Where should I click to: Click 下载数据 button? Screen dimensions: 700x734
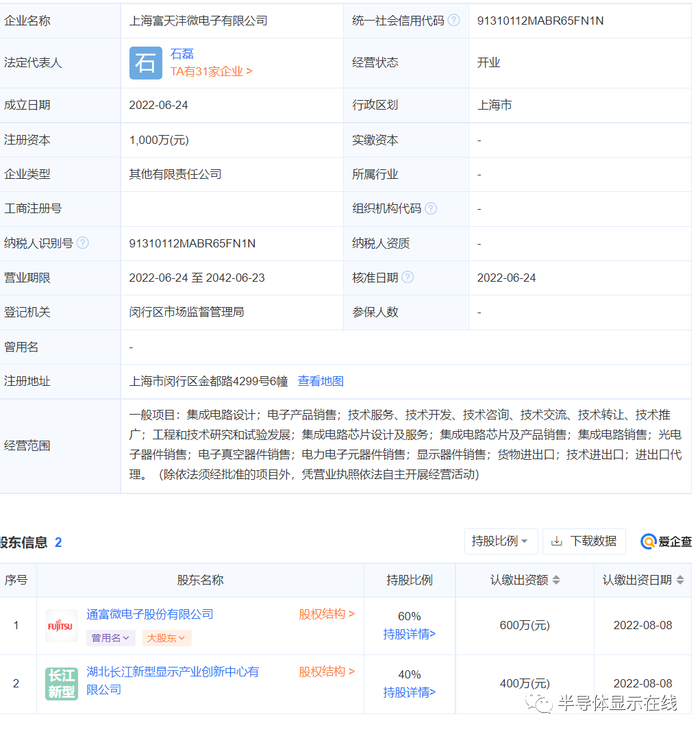584,541
